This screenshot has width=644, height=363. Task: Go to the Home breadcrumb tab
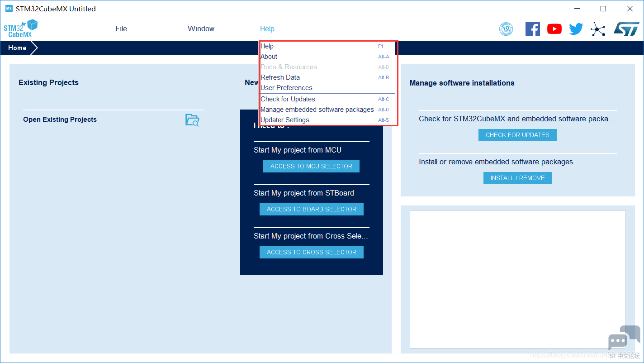[17, 48]
